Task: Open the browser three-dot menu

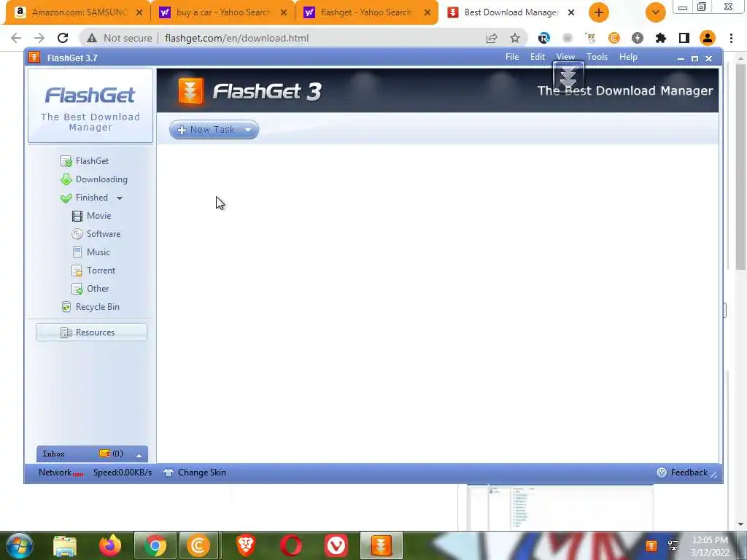Action: [731, 38]
